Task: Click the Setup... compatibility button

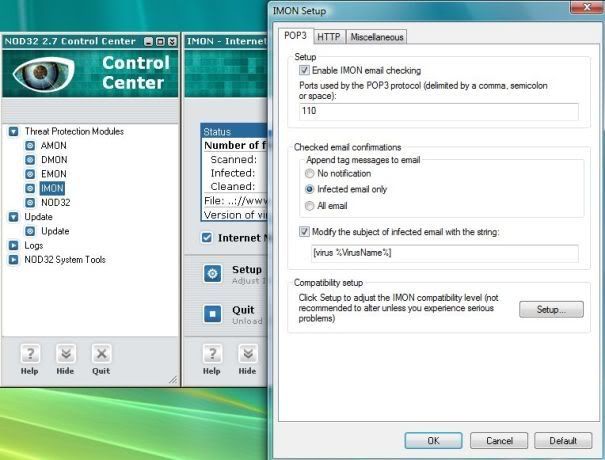Action: [550, 310]
